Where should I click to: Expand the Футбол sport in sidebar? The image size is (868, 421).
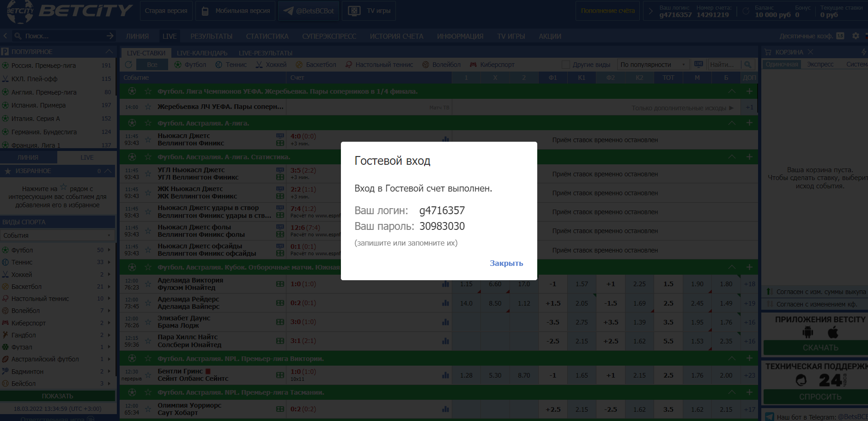(x=109, y=250)
